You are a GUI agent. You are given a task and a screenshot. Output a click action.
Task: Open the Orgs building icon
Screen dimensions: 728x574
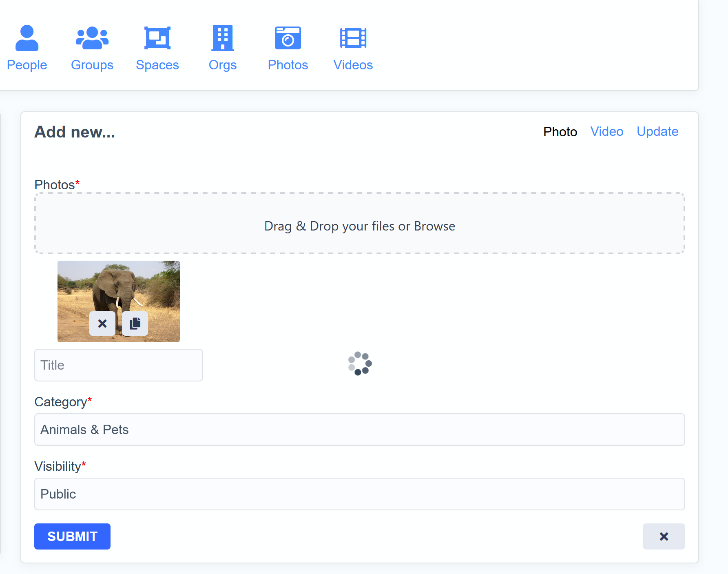coord(223,38)
